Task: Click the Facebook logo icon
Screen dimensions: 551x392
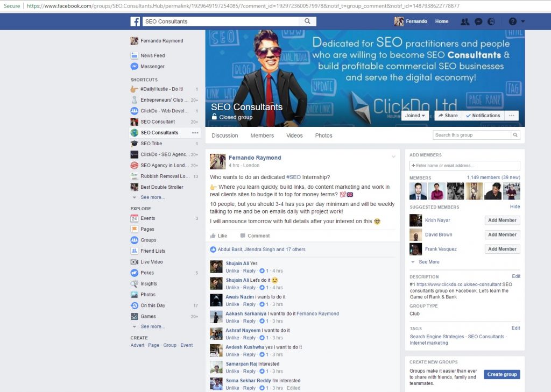Action: [x=135, y=22]
